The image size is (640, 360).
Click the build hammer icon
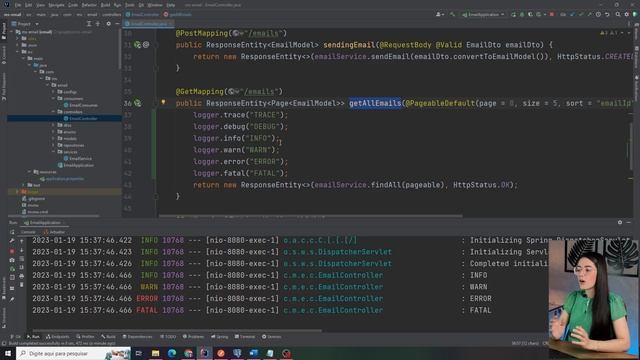(x=452, y=14)
